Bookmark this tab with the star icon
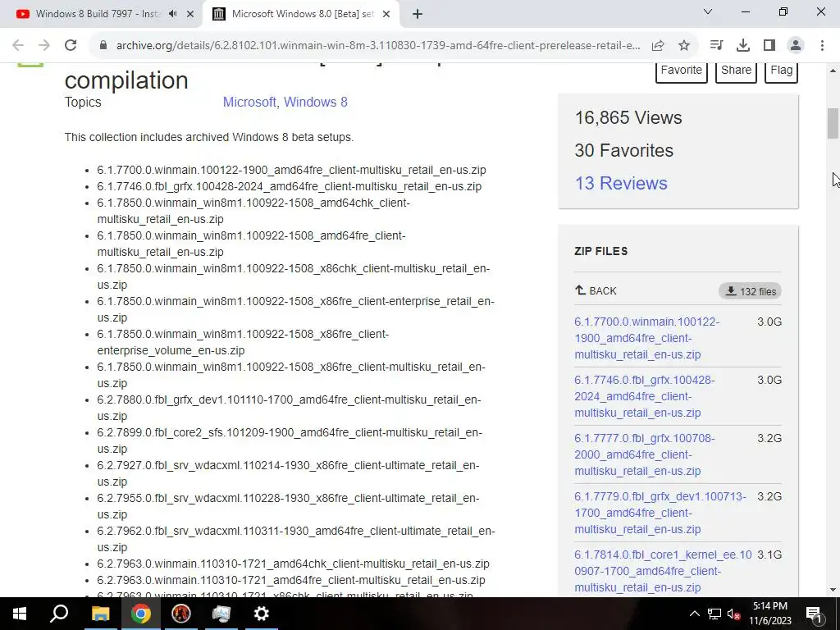The width and height of the screenshot is (840, 630). [683, 46]
